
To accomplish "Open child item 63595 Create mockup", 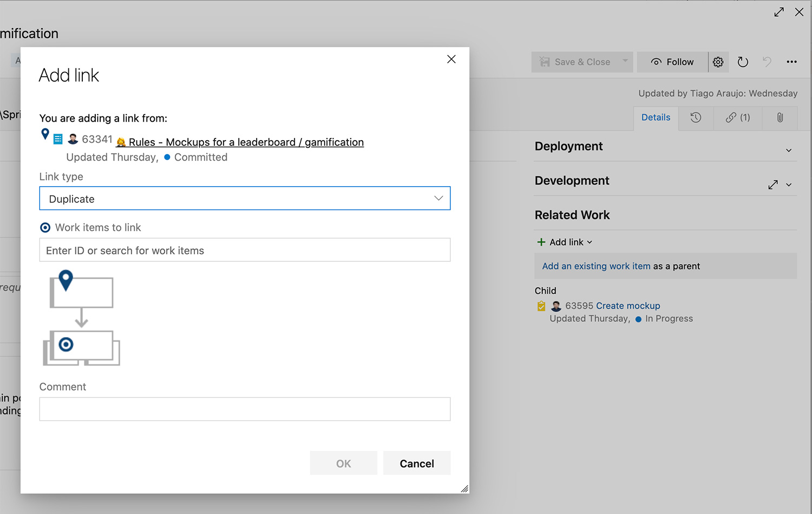I will (627, 306).
